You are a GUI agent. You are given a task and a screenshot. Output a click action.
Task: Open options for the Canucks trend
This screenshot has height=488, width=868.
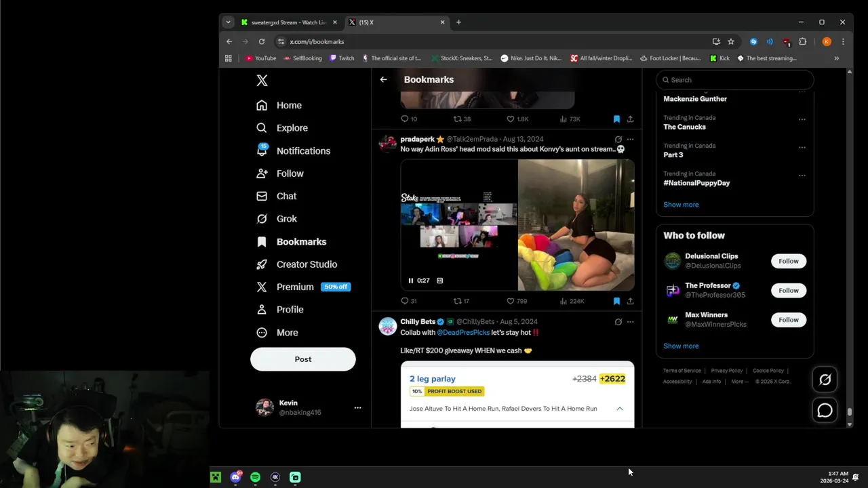[x=802, y=120]
